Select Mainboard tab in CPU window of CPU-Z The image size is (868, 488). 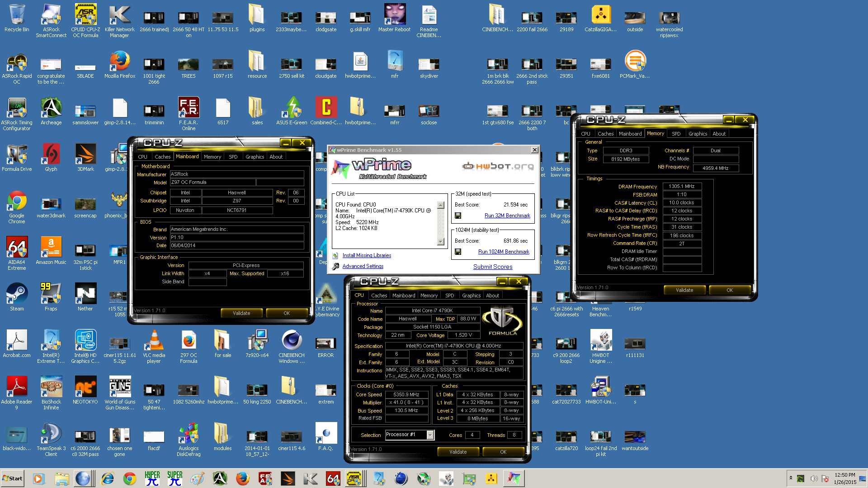tap(404, 296)
